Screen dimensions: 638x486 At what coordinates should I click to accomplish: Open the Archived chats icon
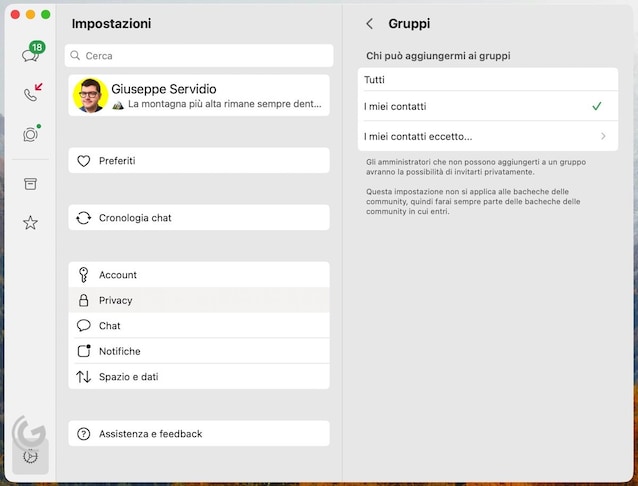31,184
